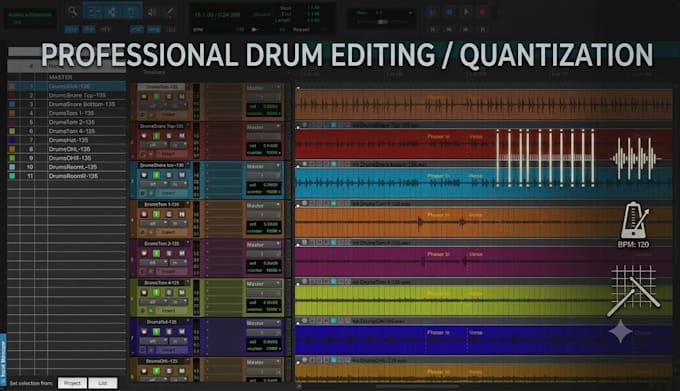Open Master output dropdown on DrumsKick track

pyautogui.click(x=263, y=88)
